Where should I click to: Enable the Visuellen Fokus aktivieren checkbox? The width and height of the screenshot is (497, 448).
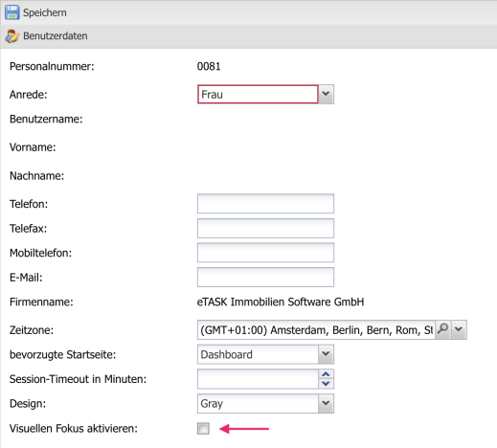click(203, 429)
